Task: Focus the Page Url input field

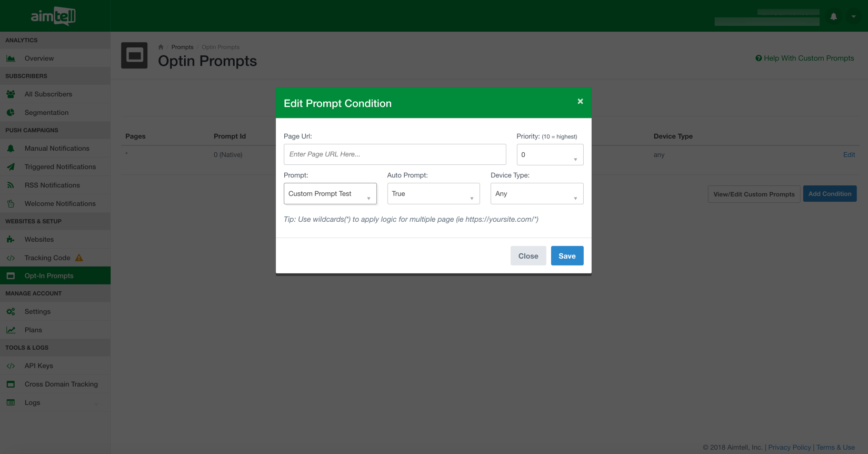Action: (x=395, y=154)
